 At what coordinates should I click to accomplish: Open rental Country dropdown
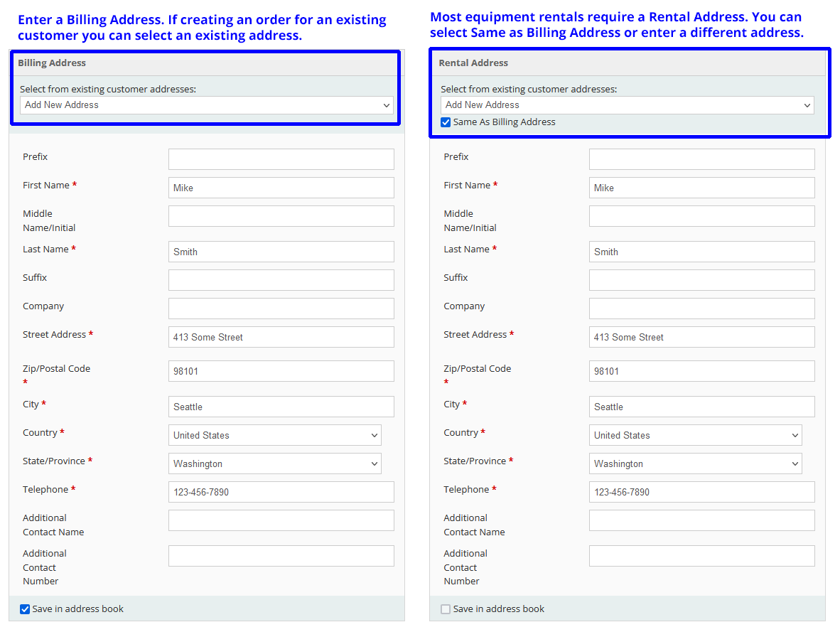click(x=695, y=435)
